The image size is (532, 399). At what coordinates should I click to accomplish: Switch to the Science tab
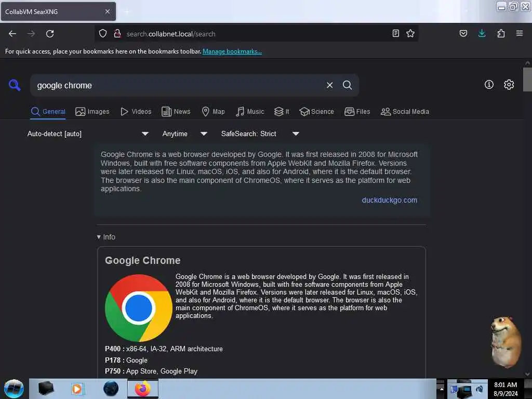tap(316, 112)
